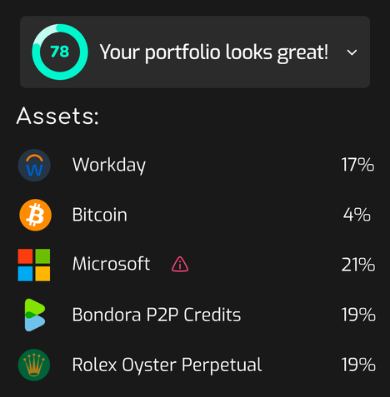Click the green Rolex crown icon
The width and height of the screenshot is (390, 397).
coord(34,365)
